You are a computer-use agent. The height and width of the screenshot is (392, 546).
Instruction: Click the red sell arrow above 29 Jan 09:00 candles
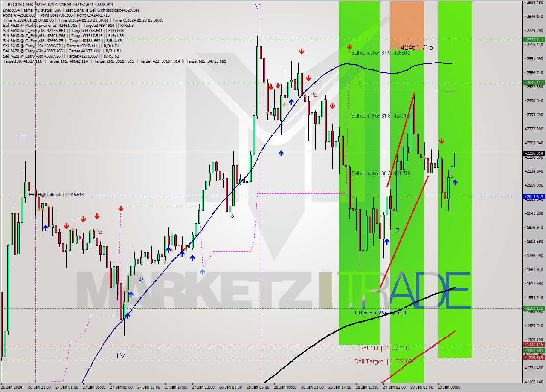pyautogui.click(x=441, y=141)
